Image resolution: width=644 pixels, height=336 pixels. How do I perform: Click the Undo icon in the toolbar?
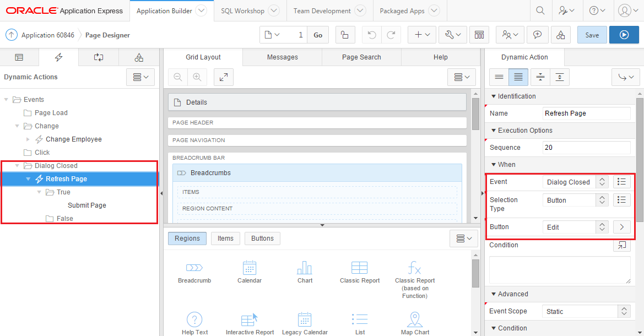(x=372, y=34)
